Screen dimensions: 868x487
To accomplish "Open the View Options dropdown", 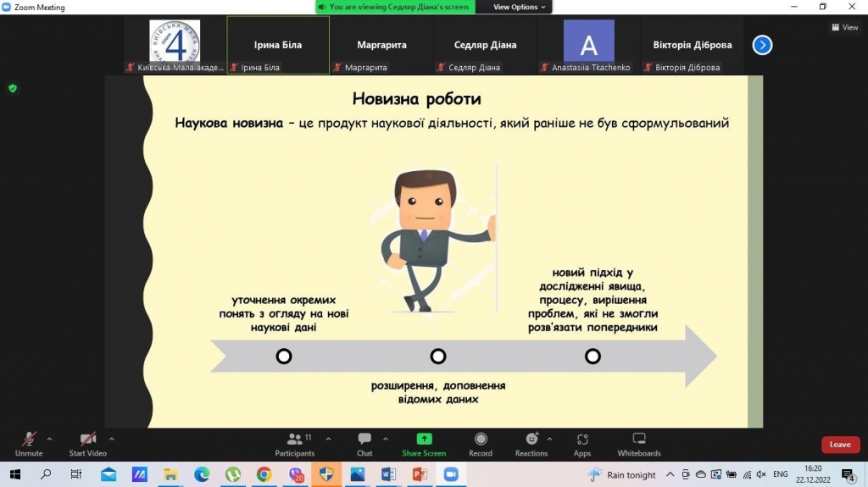I will (519, 7).
